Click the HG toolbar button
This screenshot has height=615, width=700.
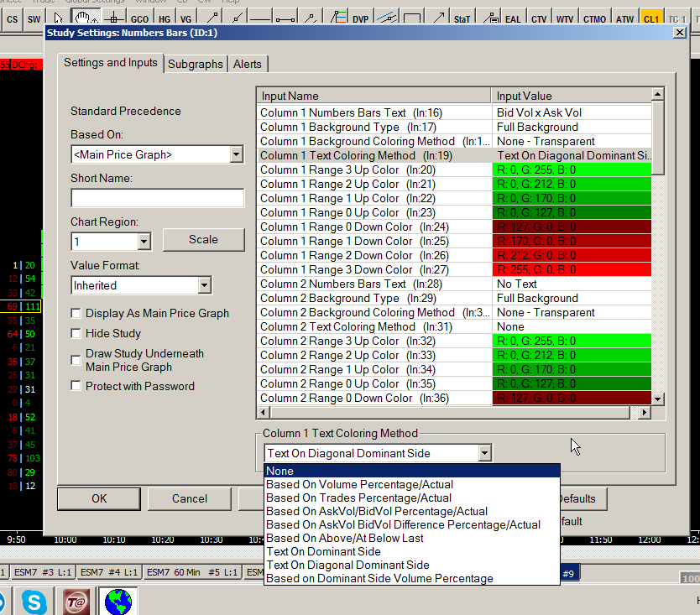tap(165, 18)
